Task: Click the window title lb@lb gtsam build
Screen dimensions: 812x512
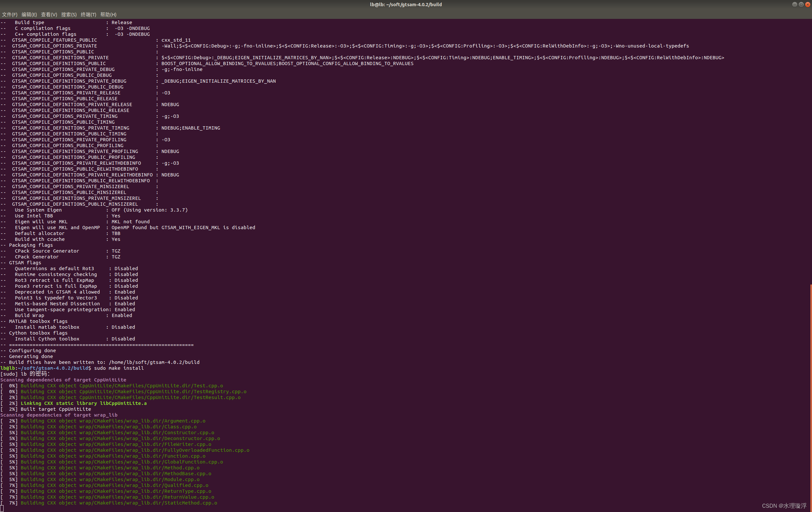Action: (406, 4)
